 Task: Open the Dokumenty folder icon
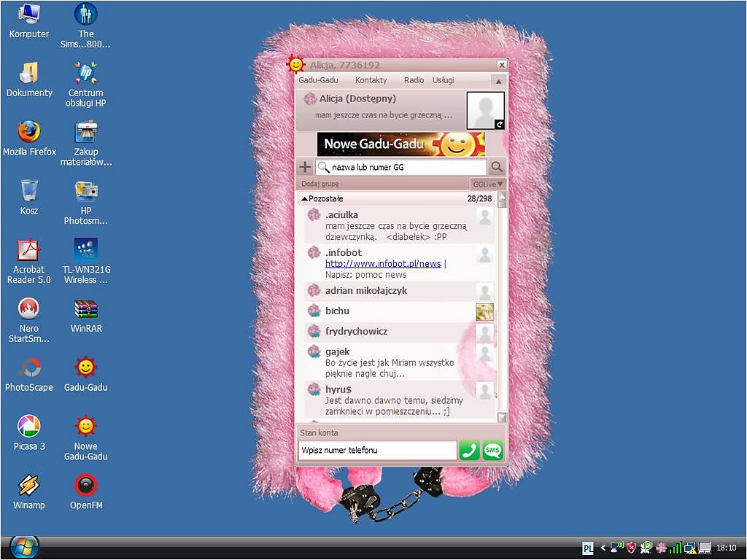click(29, 79)
